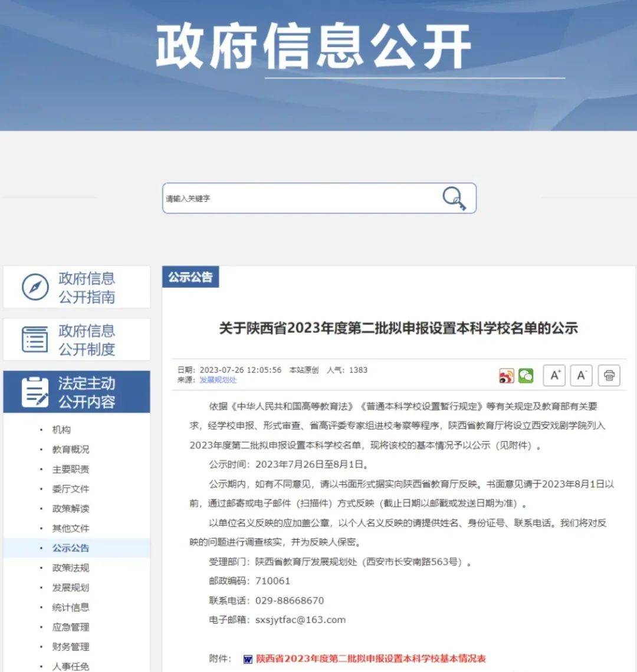Screen dimensions: 637x672
Task: Decrease font size with A- button
Action: click(582, 375)
